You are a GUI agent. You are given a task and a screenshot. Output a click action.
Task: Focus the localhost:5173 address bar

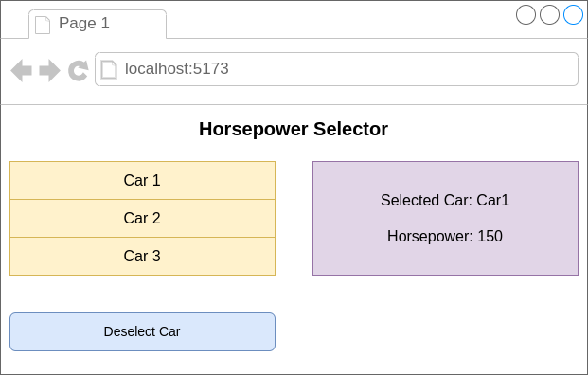(x=336, y=69)
